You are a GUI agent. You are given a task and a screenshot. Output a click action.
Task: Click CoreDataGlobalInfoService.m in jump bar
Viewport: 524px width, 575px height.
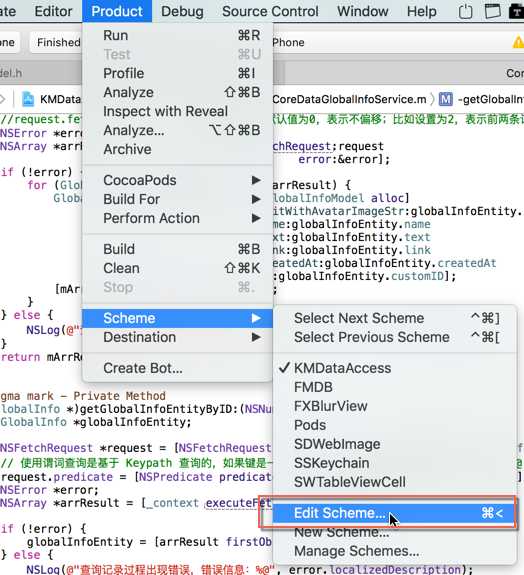tap(349, 99)
